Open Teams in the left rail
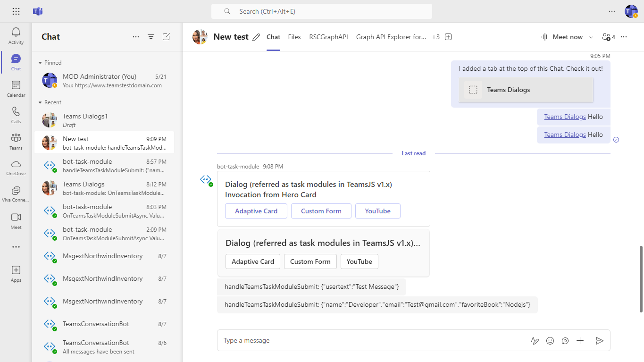Viewport: 644px width, 362px height. click(x=16, y=142)
